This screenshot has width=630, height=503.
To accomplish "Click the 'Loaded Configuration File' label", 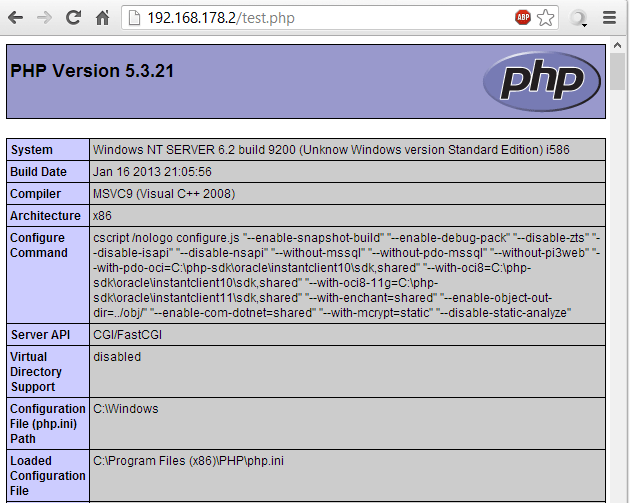I will (47, 476).
